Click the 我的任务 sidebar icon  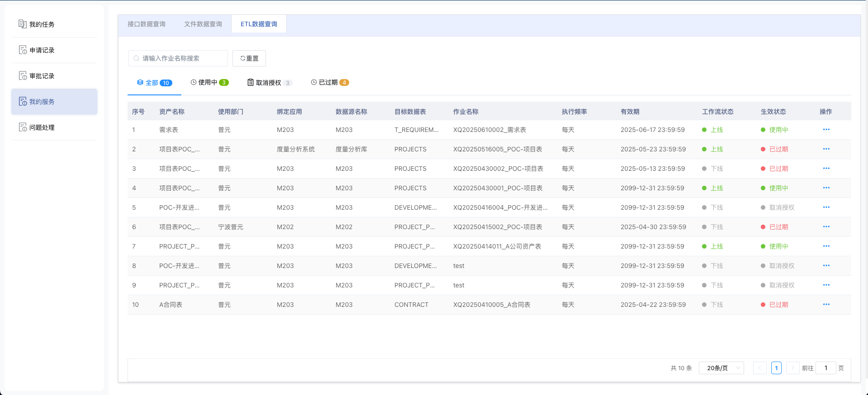pos(22,24)
